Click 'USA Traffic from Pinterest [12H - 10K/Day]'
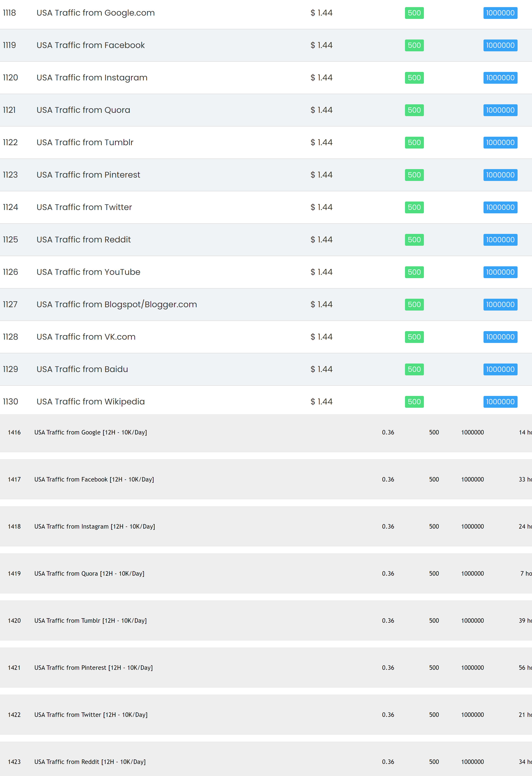The width and height of the screenshot is (532, 776). click(x=93, y=668)
